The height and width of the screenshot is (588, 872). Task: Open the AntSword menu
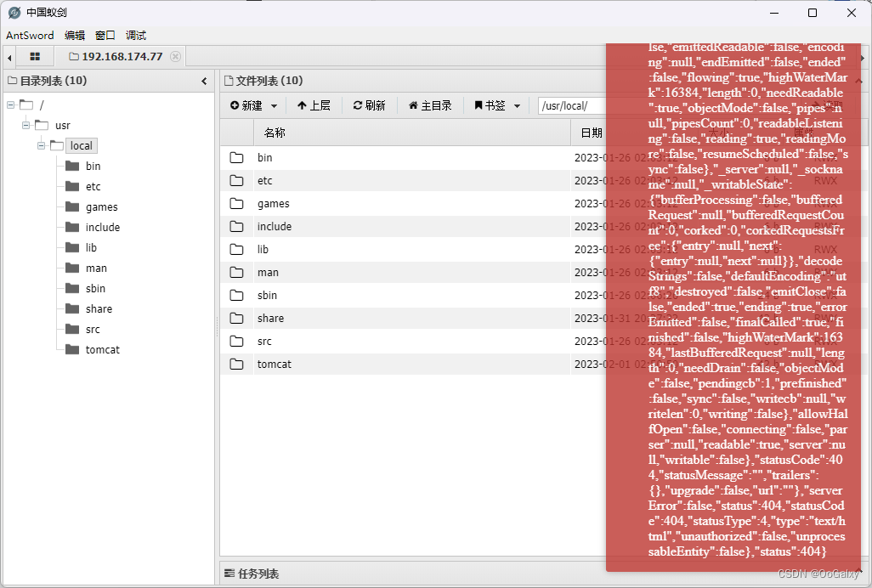(30, 36)
